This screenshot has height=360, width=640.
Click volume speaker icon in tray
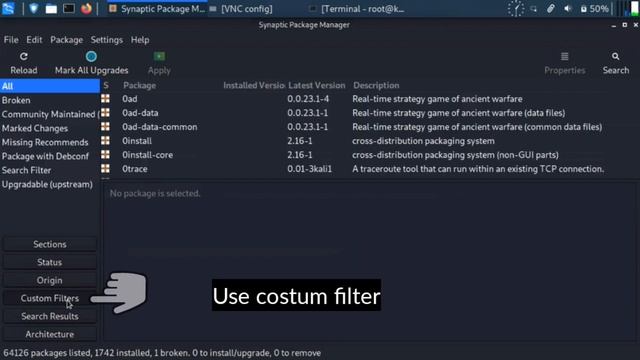[567, 9]
